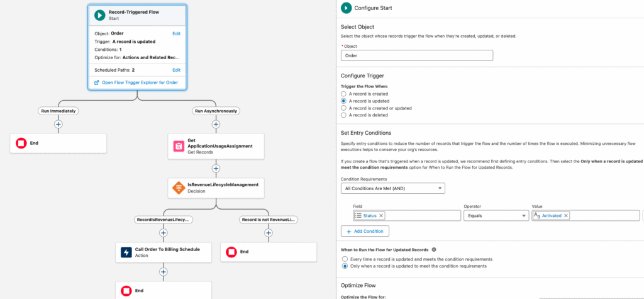This screenshot has width=644, height=299.
Task: Choose 'A record is deleted' trigger
Action: point(343,115)
